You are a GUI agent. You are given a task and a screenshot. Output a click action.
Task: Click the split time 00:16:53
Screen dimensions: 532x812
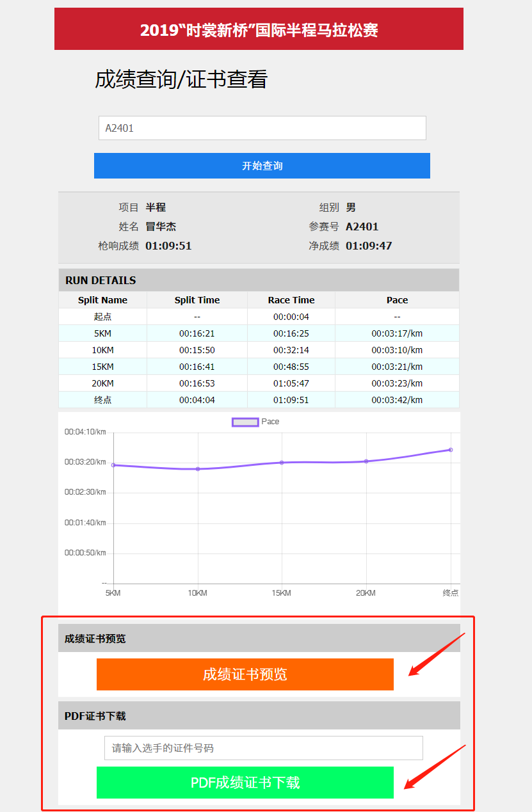pyautogui.click(x=197, y=383)
